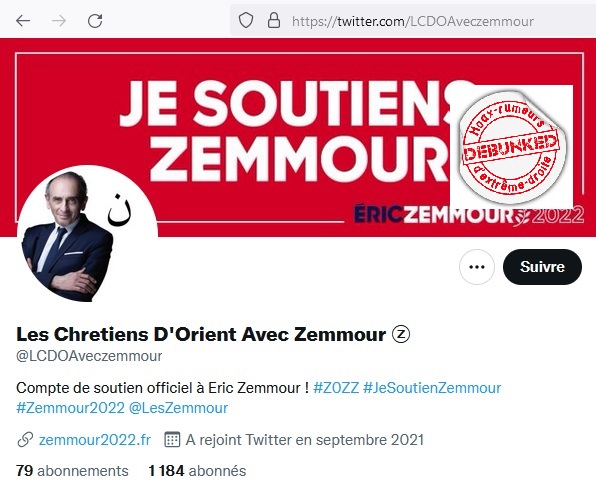
Task: Focus the twitter.com URL address field
Action: (x=413, y=21)
